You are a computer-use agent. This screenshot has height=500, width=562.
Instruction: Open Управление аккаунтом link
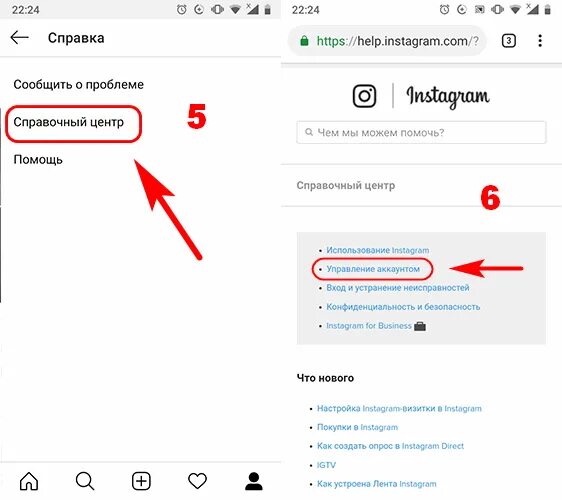[x=373, y=269]
